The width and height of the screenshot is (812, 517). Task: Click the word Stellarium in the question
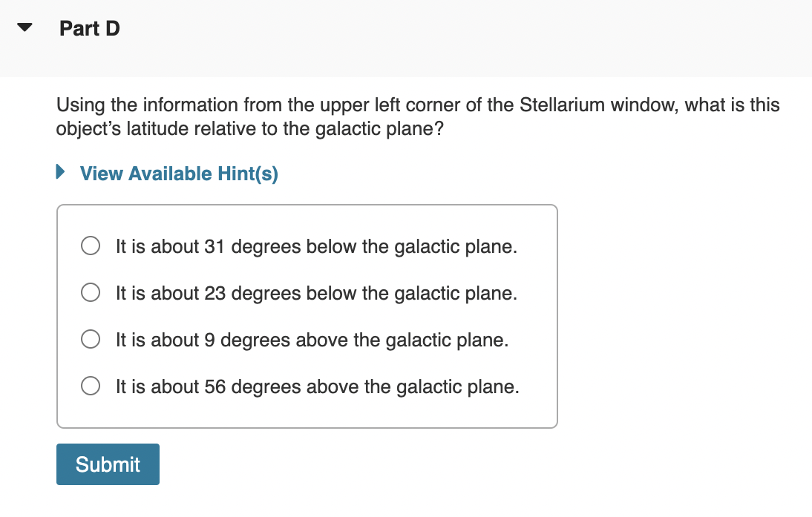tap(562, 105)
